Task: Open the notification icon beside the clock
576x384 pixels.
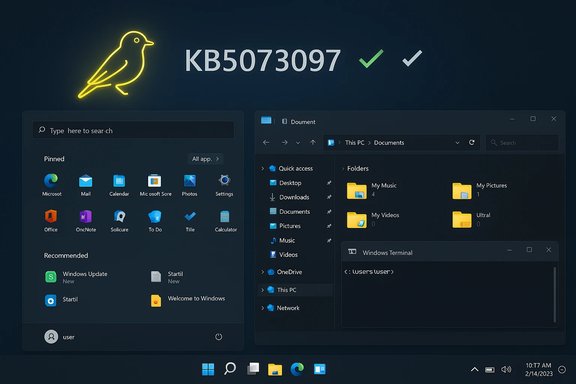Action: click(562, 370)
